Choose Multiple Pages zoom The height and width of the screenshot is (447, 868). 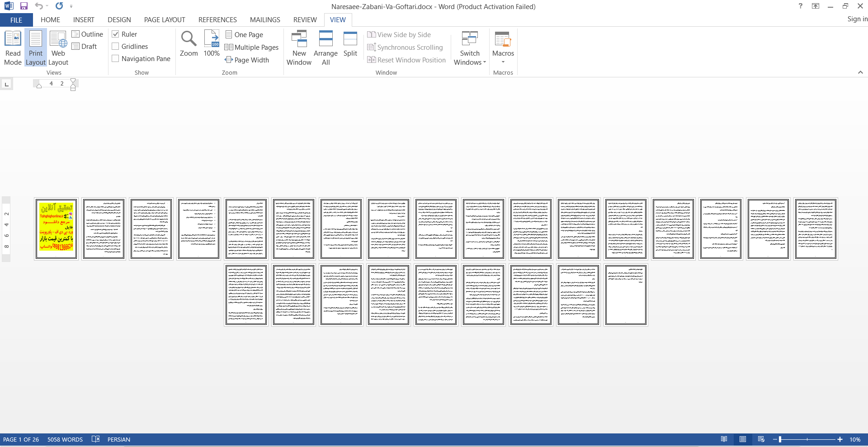pos(251,48)
